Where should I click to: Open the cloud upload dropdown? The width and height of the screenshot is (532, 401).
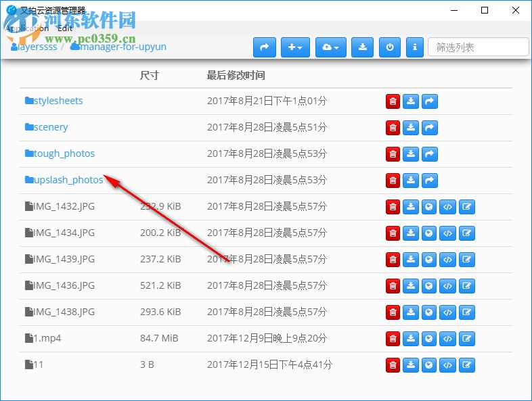point(330,47)
